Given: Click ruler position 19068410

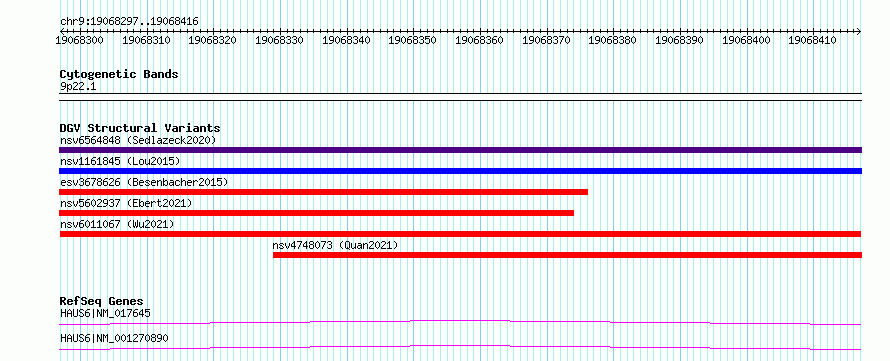Looking at the screenshot, I should 812,40.
